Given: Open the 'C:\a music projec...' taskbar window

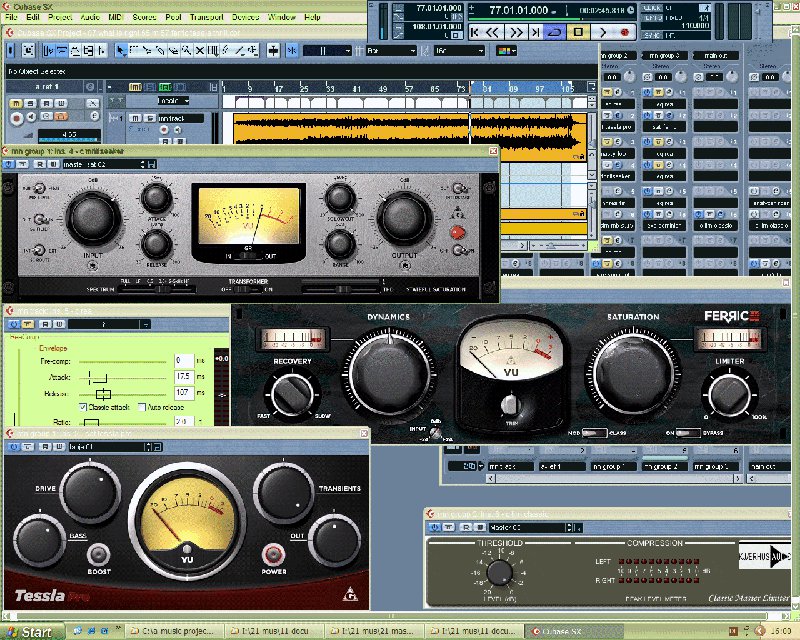Looking at the screenshot, I should 173,631.
